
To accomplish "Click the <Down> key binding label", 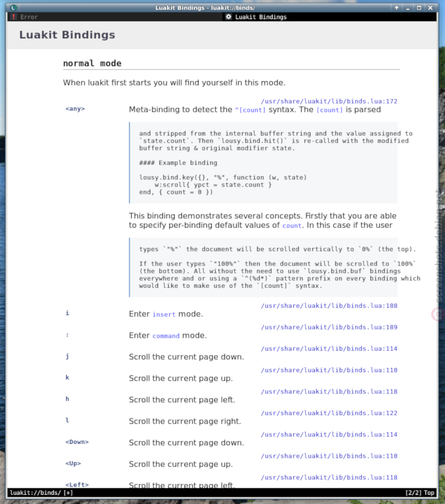I will [x=77, y=442].
